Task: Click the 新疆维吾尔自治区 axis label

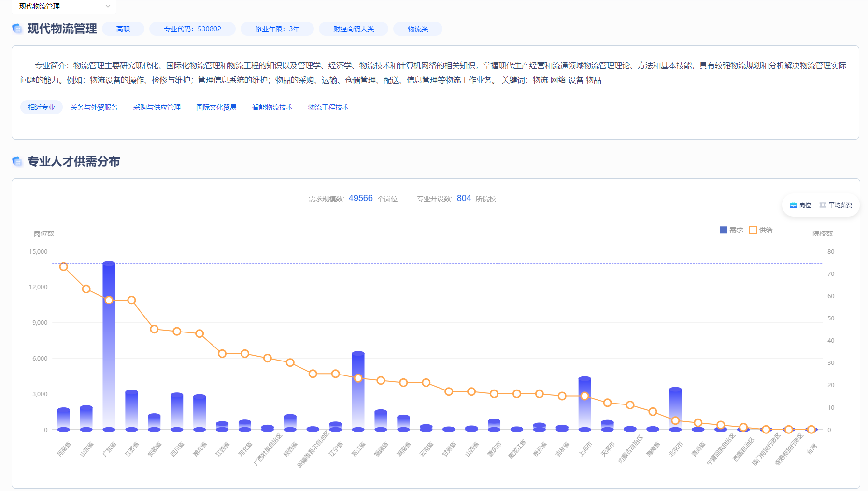Action: (x=313, y=449)
